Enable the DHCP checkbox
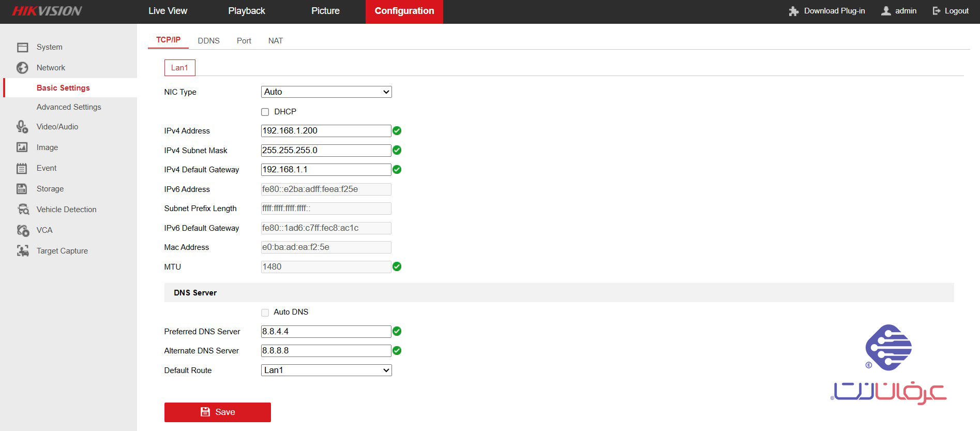Screen dimensions: 980x431 coord(265,112)
